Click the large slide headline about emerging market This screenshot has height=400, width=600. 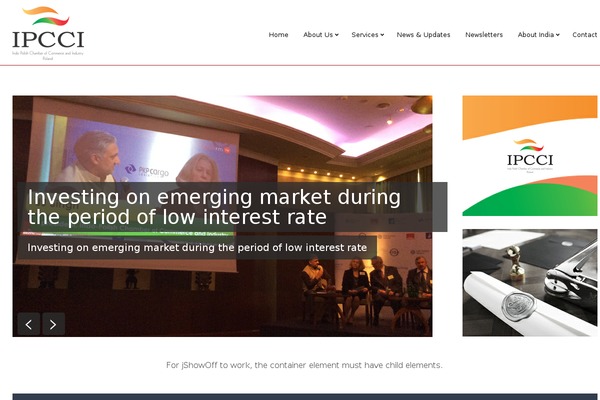pos(214,207)
